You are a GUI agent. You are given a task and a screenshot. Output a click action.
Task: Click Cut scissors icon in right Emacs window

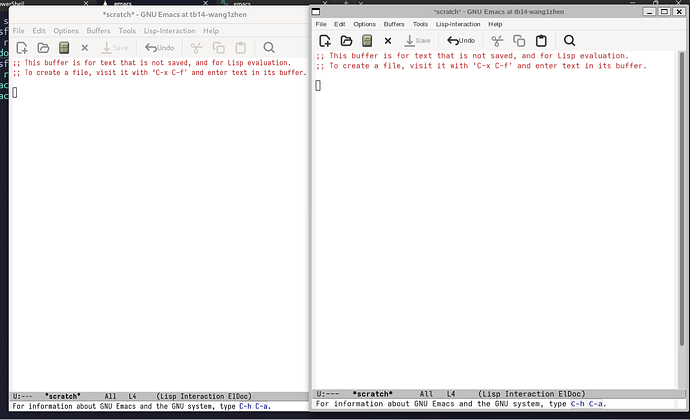pos(497,41)
